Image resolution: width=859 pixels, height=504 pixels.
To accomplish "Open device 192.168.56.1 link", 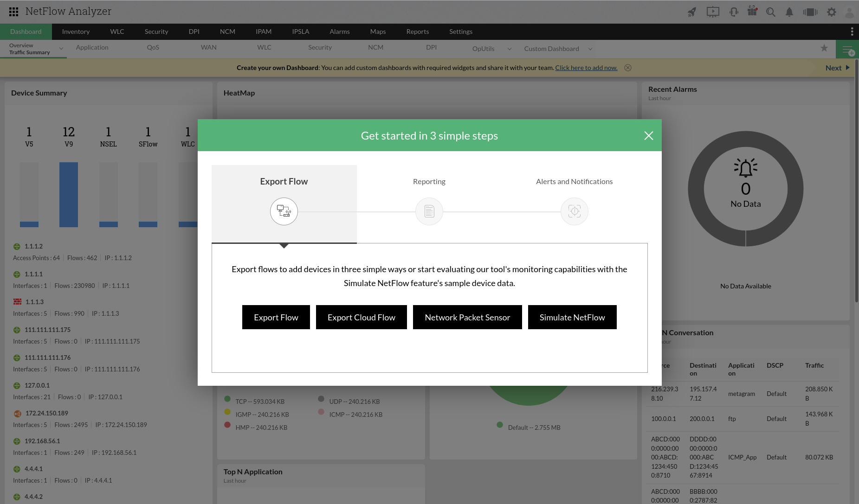I will [x=42, y=441].
